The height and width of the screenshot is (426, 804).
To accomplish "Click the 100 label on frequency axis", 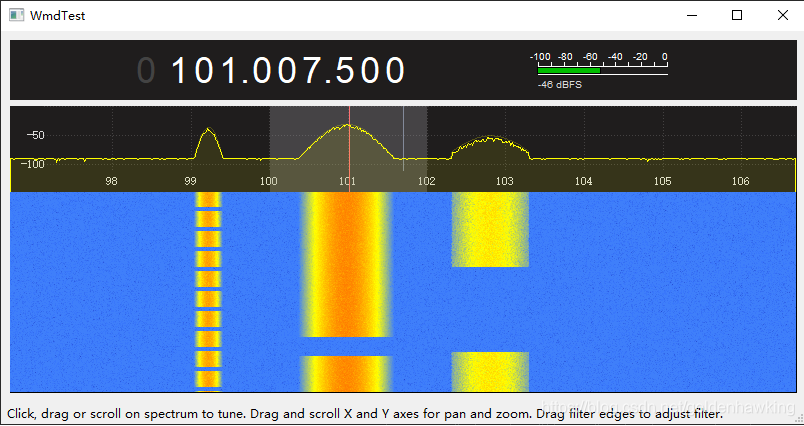I will click(x=269, y=181).
